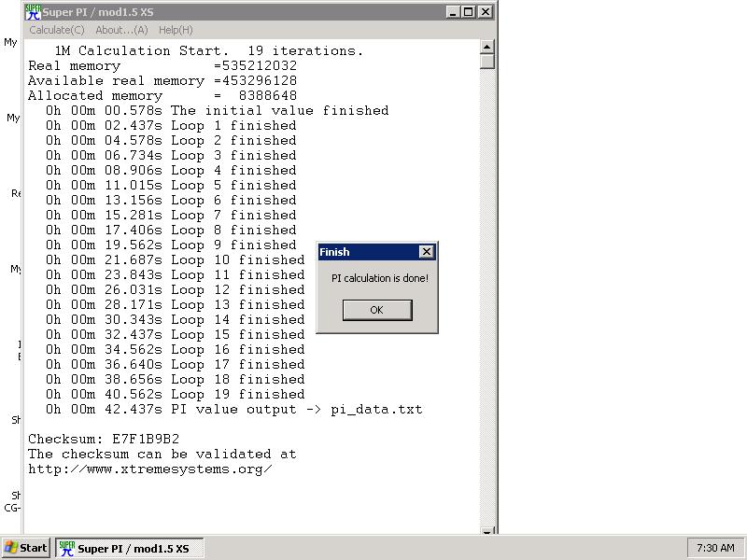Click 'The checksum can be validated at'
This screenshot has height=560, width=747.
point(162,455)
